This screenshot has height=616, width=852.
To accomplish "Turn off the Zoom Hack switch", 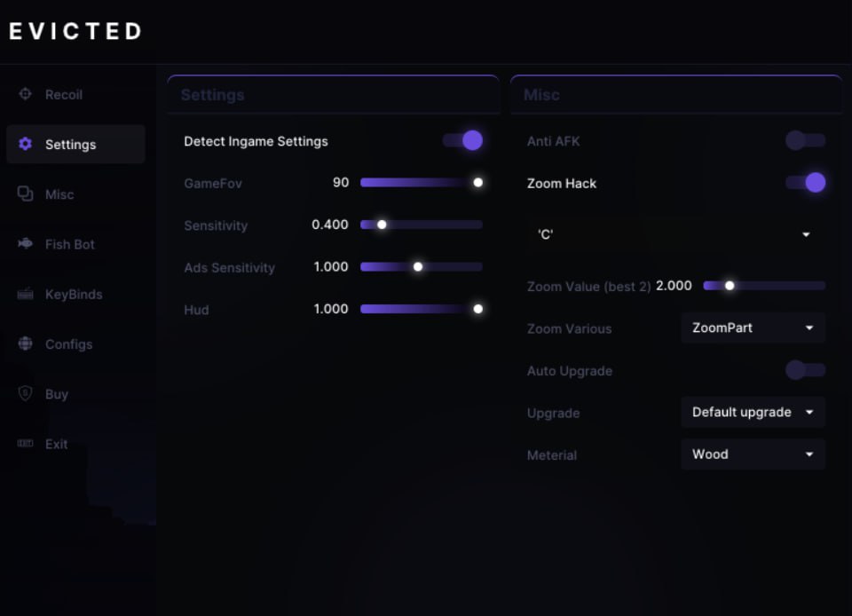I will 806,183.
